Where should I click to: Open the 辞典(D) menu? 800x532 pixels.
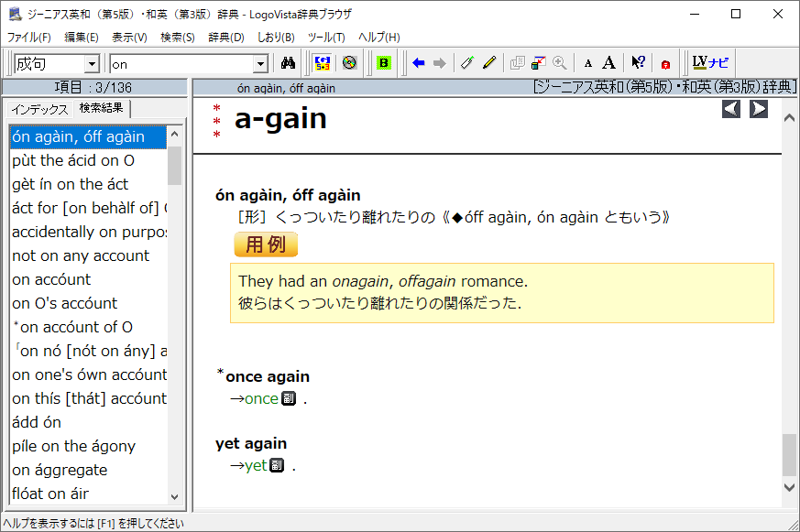[225, 38]
